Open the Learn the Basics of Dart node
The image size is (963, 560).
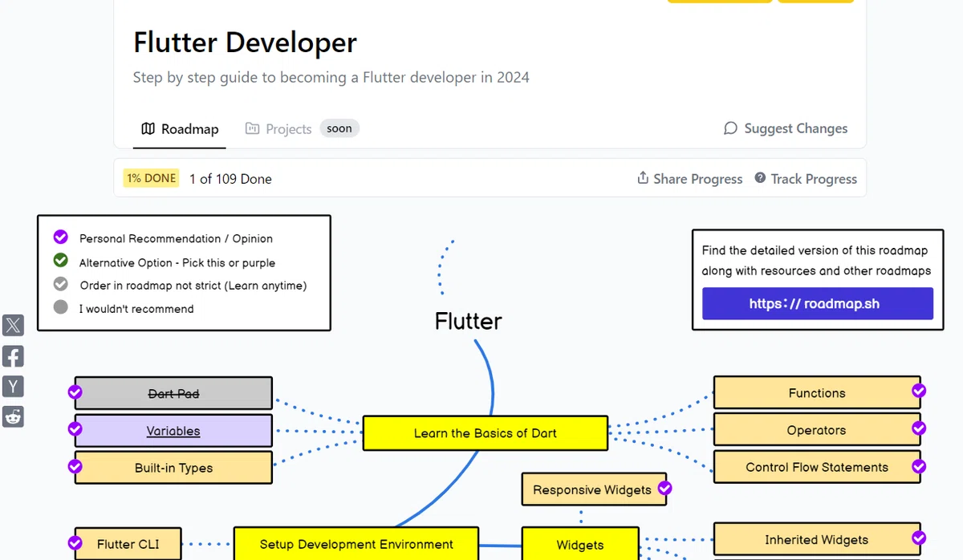pyautogui.click(x=485, y=433)
